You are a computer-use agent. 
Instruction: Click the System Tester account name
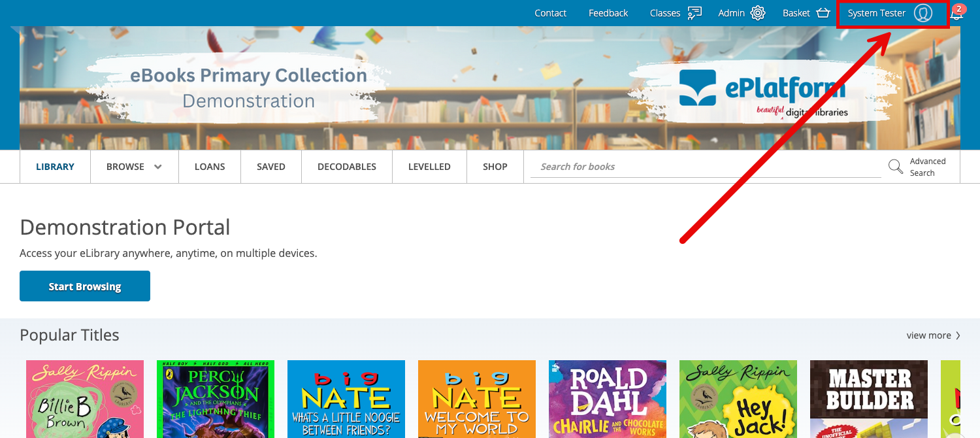[877, 13]
